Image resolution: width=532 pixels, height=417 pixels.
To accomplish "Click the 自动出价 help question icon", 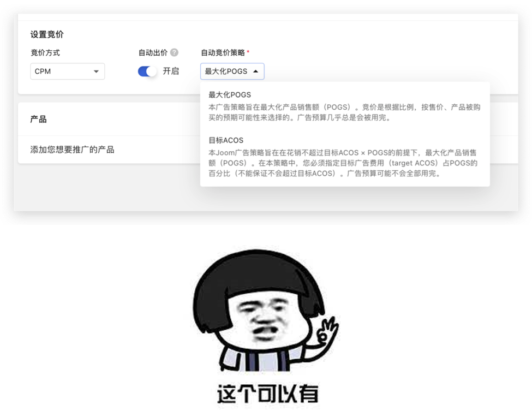I will tap(174, 52).
